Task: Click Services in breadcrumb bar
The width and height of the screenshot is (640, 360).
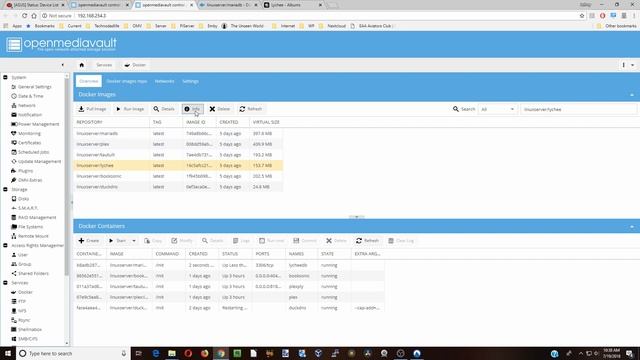Action: click(104, 65)
